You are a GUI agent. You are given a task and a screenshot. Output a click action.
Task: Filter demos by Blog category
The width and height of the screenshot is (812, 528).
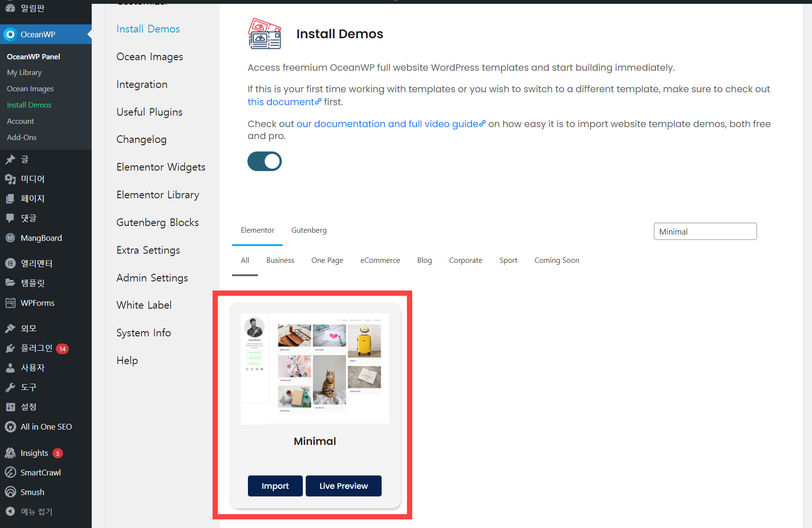[425, 260]
